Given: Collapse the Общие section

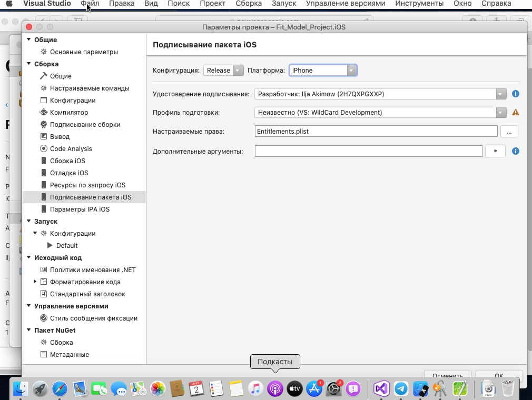Looking at the screenshot, I should pyautogui.click(x=29, y=39).
